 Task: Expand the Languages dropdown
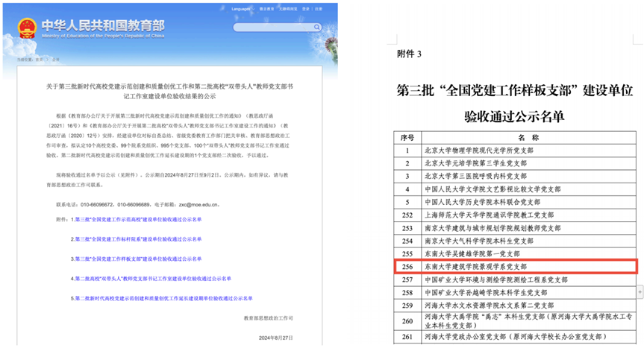coord(243,8)
